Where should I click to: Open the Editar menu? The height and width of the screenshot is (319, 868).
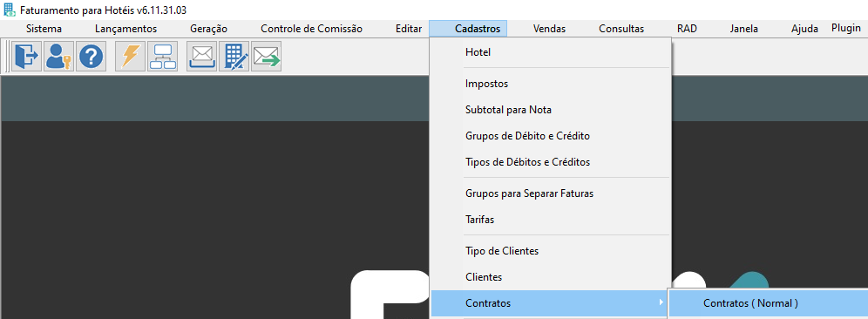pyautogui.click(x=409, y=29)
